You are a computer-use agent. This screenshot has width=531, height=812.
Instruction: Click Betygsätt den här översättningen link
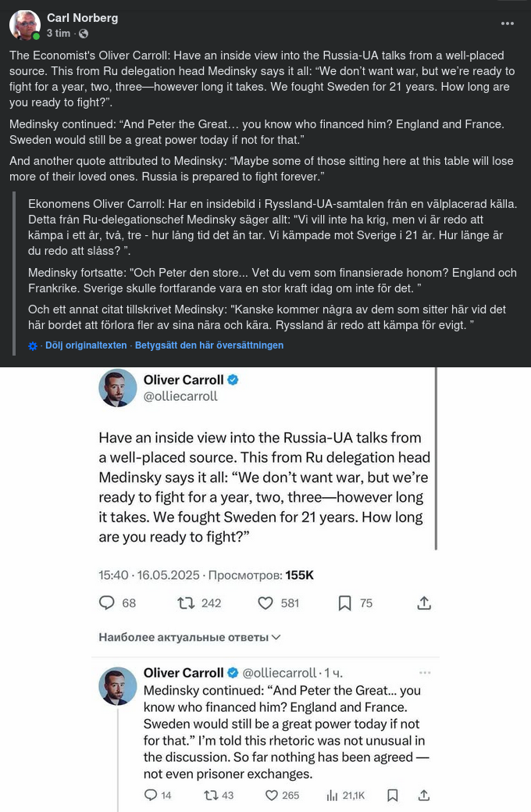coord(209,345)
